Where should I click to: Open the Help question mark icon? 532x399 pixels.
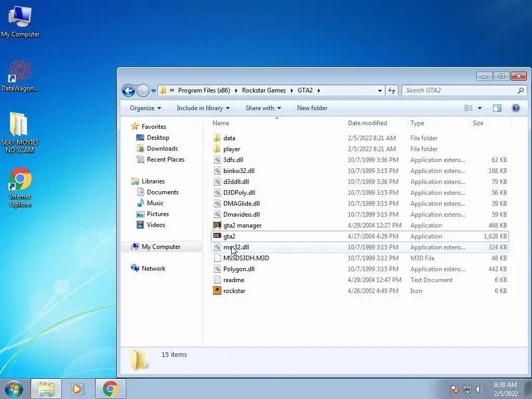coord(516,108)
